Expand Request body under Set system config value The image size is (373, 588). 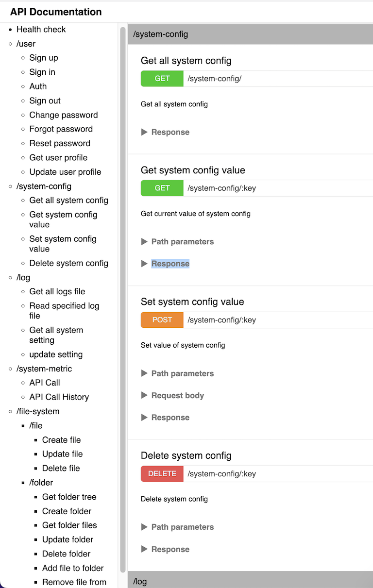[172, 396]
